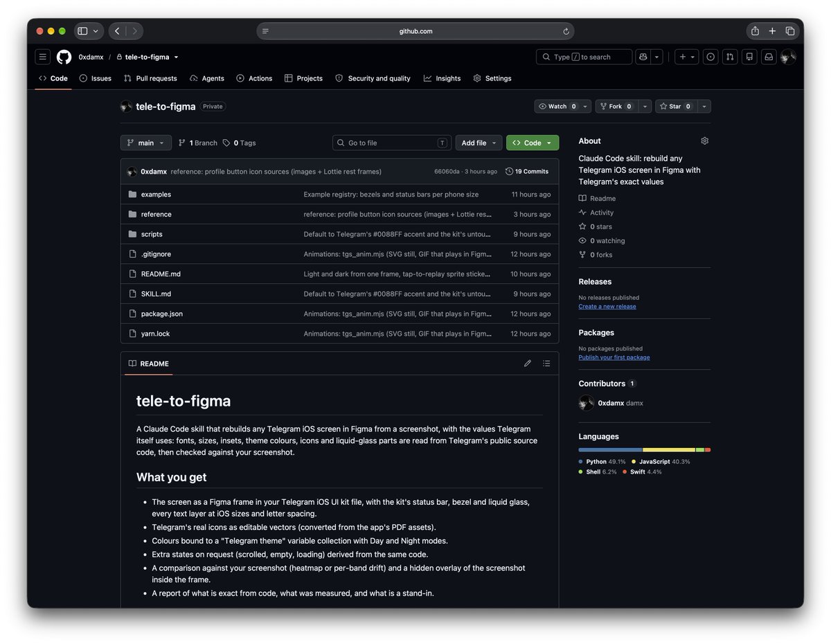831x644 pixels.
Task: Open the README outline list icon
Action: tap(546, 364)
